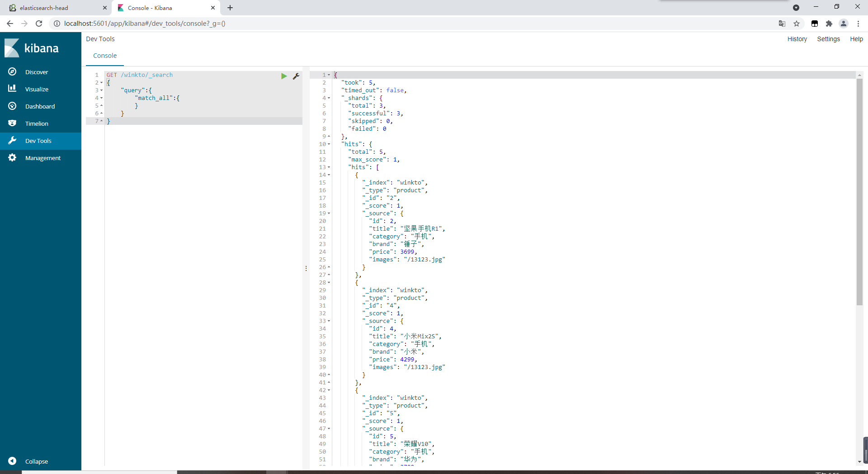Bookmark this page with the star icon
The width and height of the screenshot is (868, 474).
point(797,24)
